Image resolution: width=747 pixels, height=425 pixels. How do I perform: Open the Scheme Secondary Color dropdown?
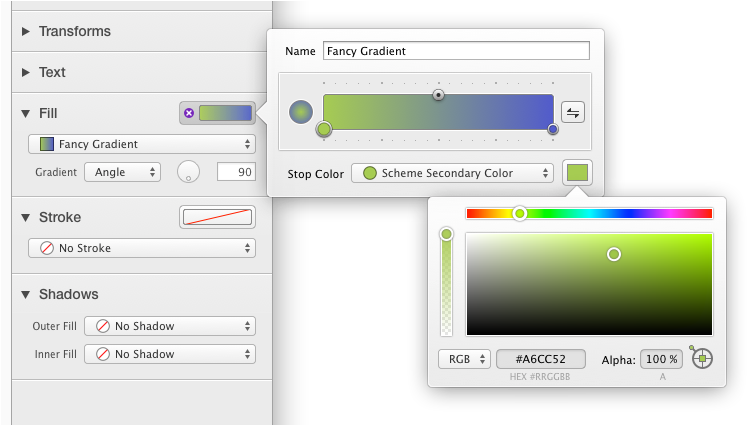[452, 173]
